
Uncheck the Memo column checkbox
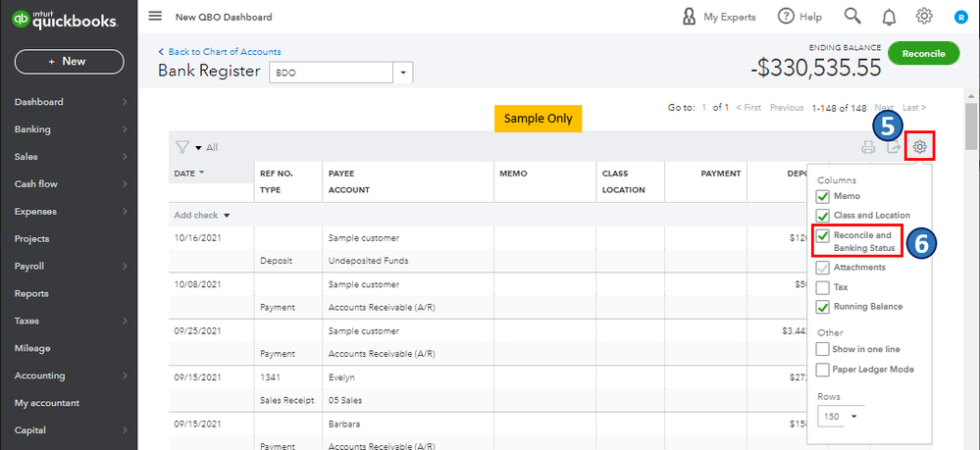click(x=824, y=197)
